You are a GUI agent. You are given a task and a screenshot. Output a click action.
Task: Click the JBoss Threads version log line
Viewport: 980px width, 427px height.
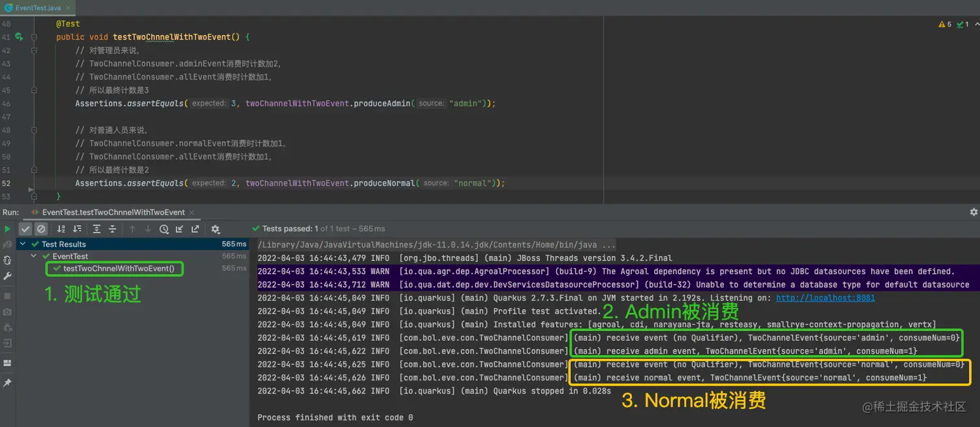click(x=465, y=259)
